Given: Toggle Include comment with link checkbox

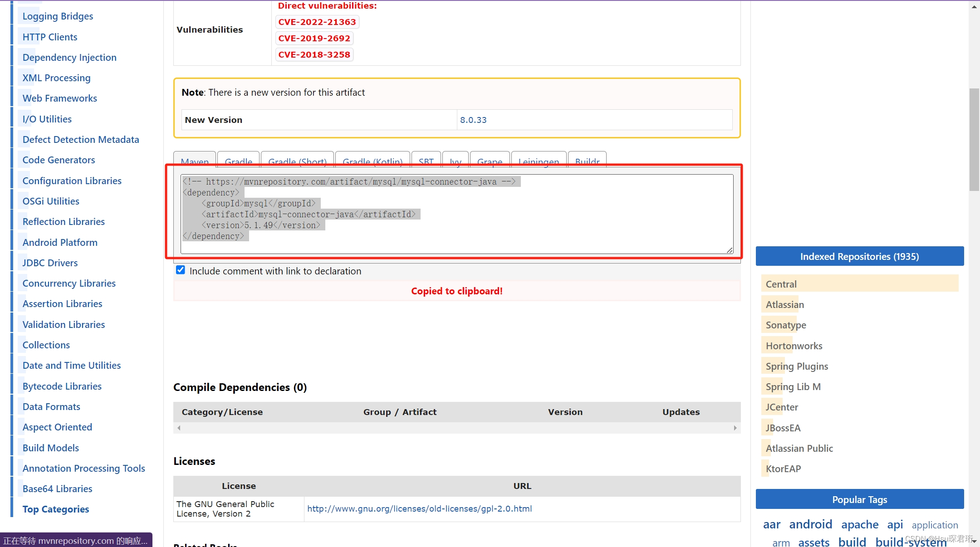Looking at the screenshot, I should 181,270.
